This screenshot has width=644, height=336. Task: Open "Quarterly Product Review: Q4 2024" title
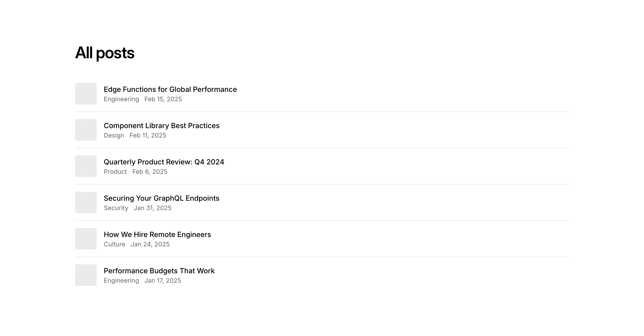point(164,162)
